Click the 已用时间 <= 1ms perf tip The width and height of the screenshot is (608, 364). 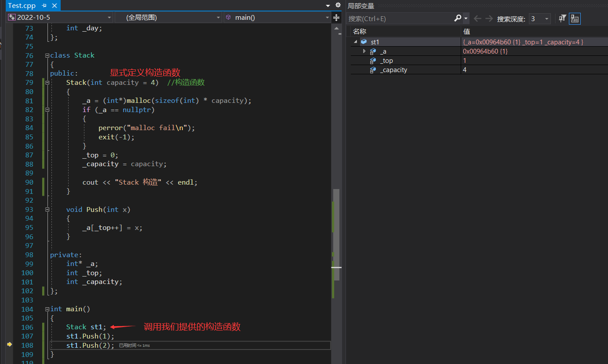point(135,346)
